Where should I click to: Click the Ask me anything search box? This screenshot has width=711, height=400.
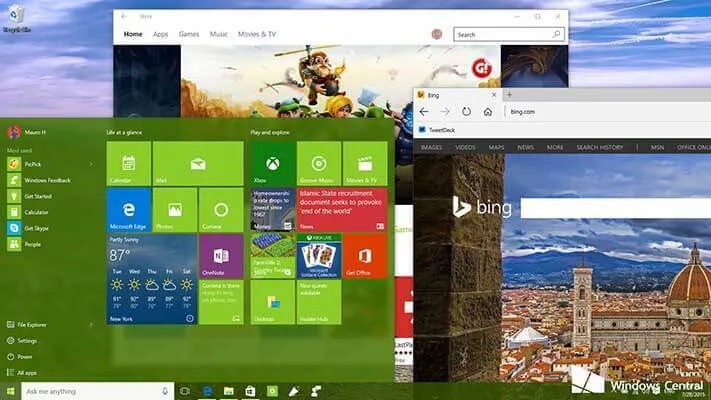click(x=97, y=391)
